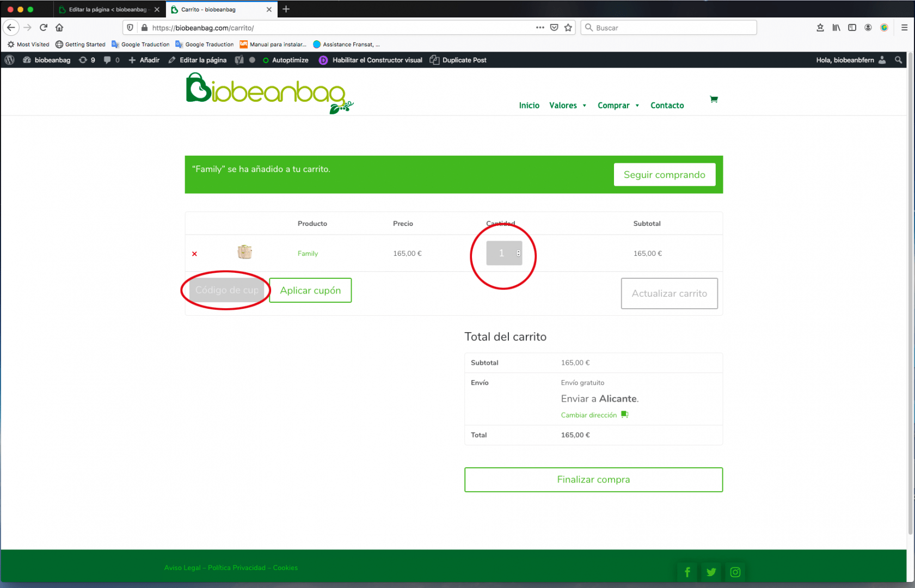
Task: Adjust the Family quantity stepper arrows
Action: (x=519, y=253)
